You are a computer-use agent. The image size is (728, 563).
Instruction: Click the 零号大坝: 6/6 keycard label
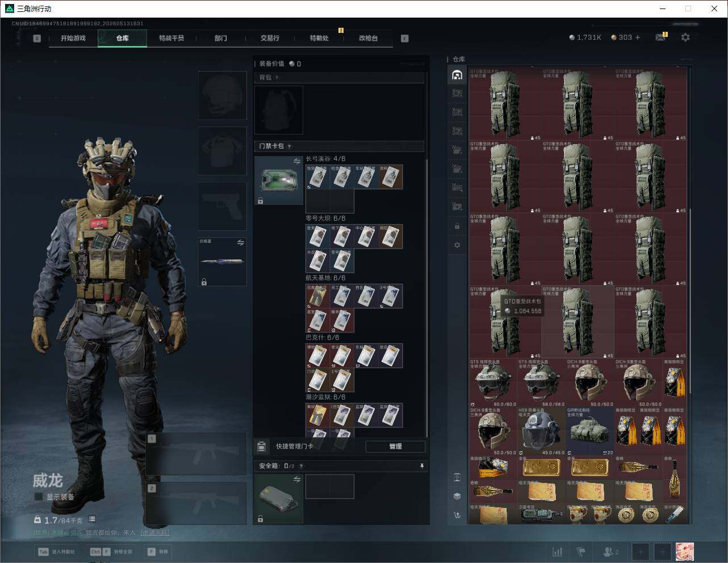[x=325, y=219]
